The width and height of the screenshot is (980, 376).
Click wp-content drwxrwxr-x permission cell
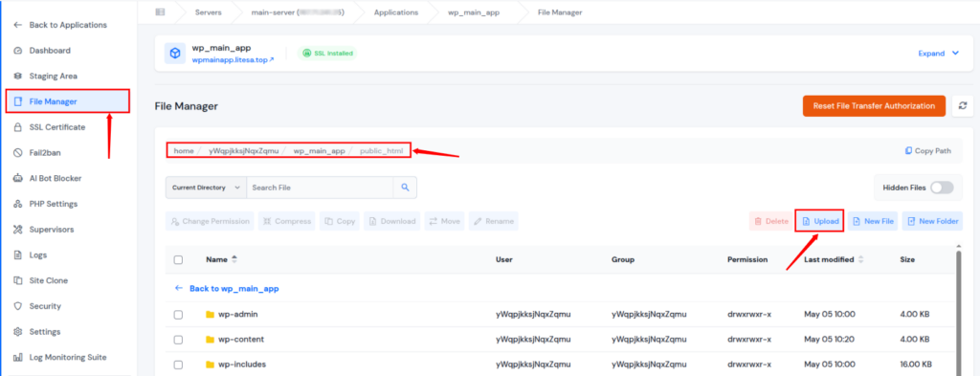tap(748, 339)
